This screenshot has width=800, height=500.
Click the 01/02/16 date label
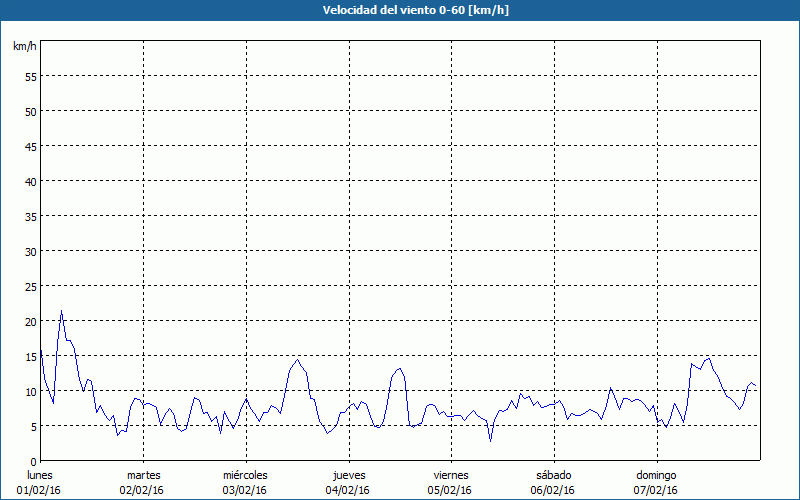tap(40, 490)
